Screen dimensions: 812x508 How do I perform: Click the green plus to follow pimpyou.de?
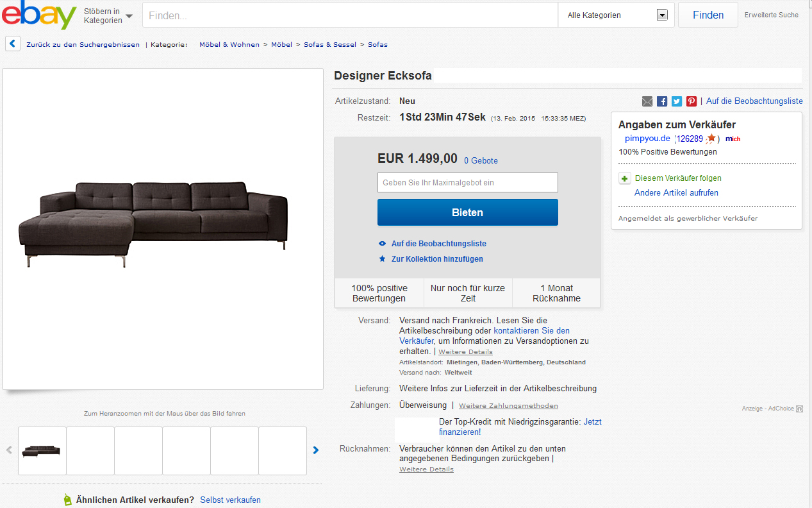624,178
